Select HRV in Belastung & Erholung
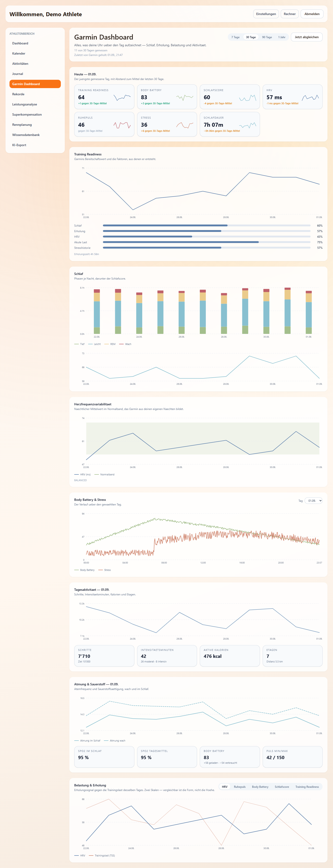 point(225,787)
